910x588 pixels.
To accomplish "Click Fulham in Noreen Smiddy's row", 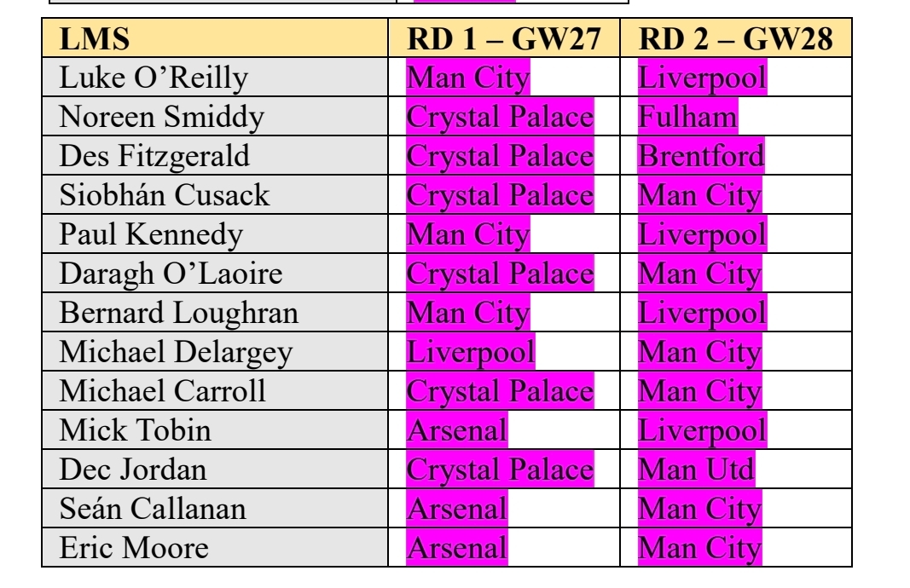I will click(x=687, y=117).
